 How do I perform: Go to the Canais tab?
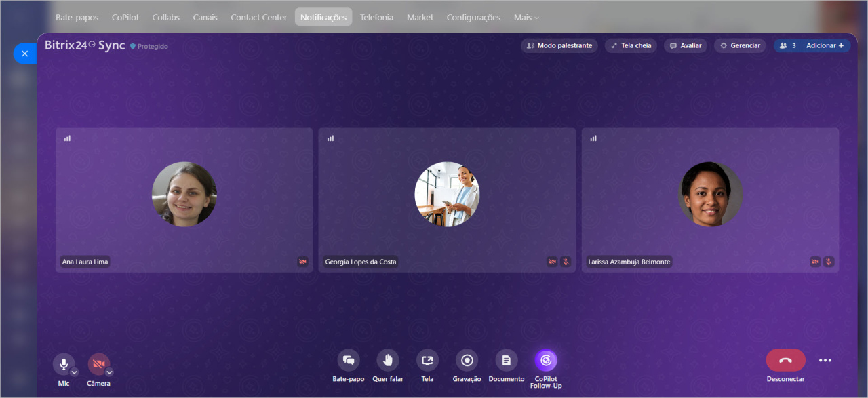click(x=205, y=17)
